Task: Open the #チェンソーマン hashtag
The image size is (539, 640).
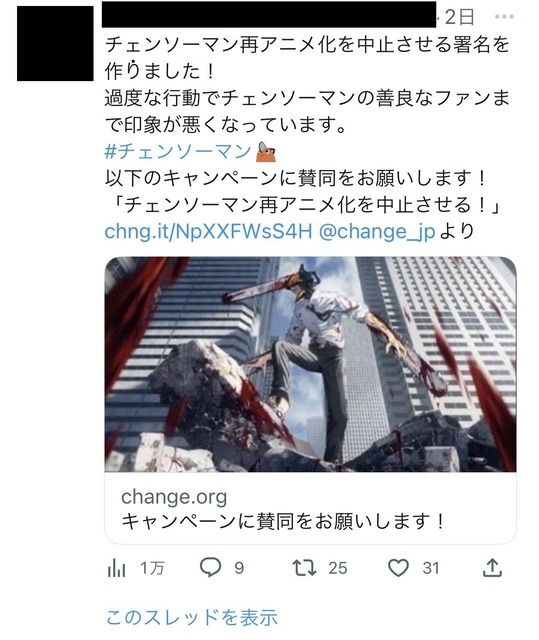Action: [178, 151]
